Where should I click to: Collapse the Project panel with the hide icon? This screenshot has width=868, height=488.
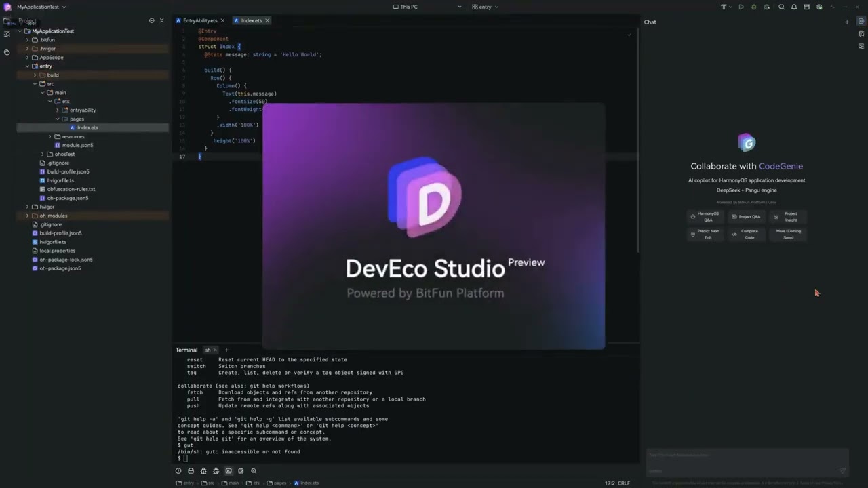(x=161, y=20)
